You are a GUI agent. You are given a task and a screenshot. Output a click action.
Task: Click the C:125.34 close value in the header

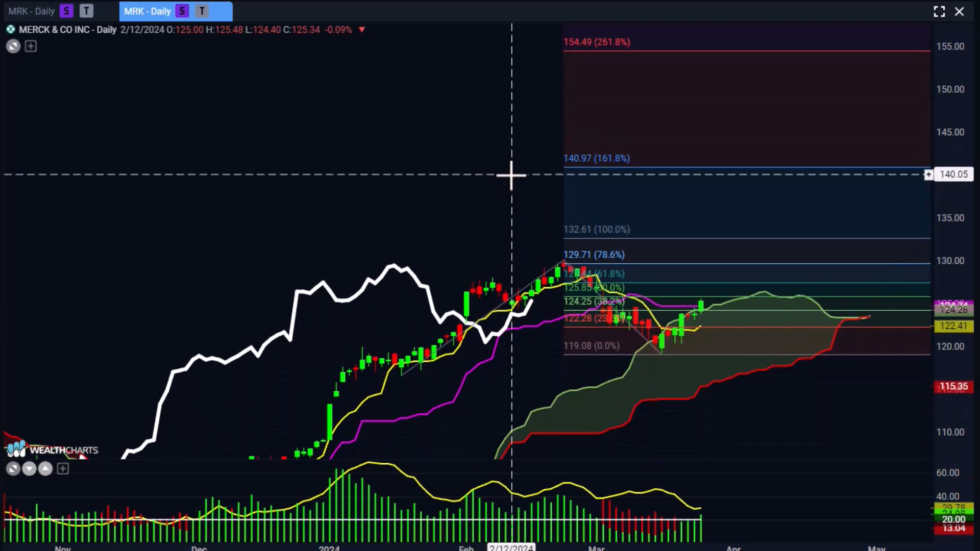(302, 30)
